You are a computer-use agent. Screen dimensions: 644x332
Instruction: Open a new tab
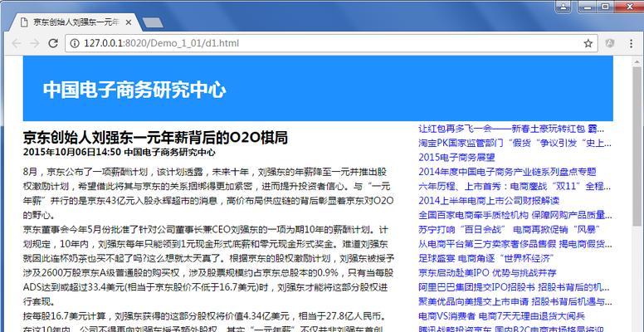pyautogui.click(x=154, y=22)
